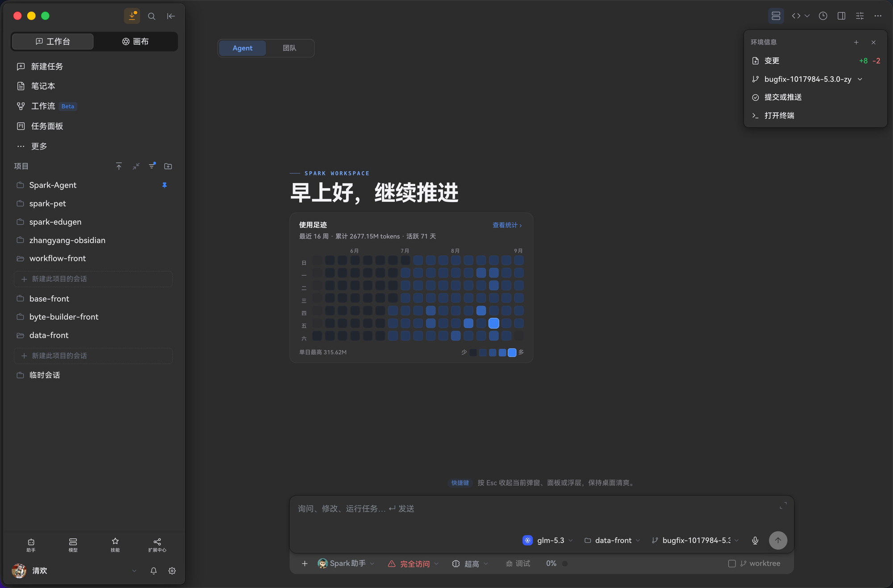Open the data-front project dropdown in input bar
The image size is (893, 588).
(x=612, y=540)
